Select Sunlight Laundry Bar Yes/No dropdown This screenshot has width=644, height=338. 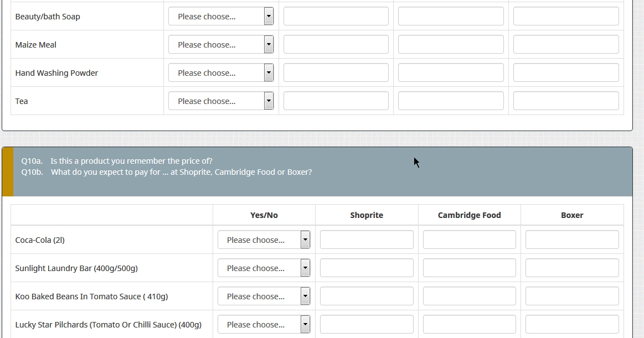(x=264, y=268)
